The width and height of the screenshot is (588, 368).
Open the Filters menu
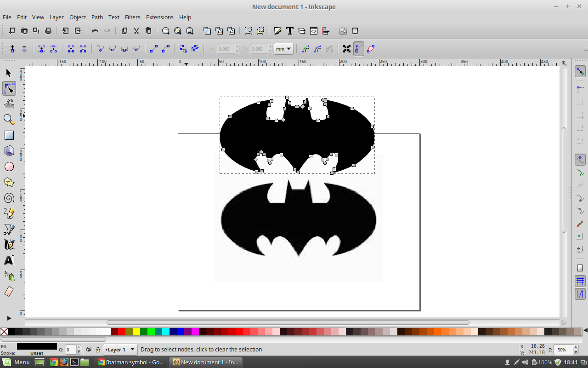[133, 17]
